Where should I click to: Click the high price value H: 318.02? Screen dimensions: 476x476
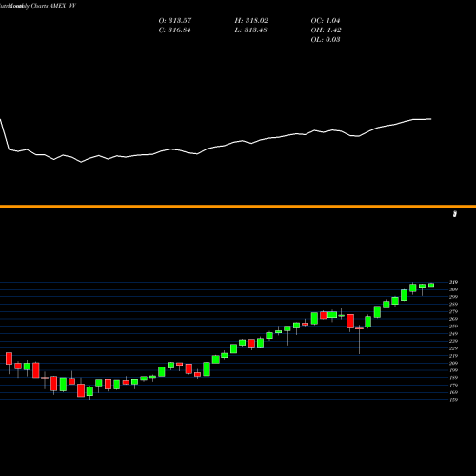pyautogui.click(x=251, y=21)
